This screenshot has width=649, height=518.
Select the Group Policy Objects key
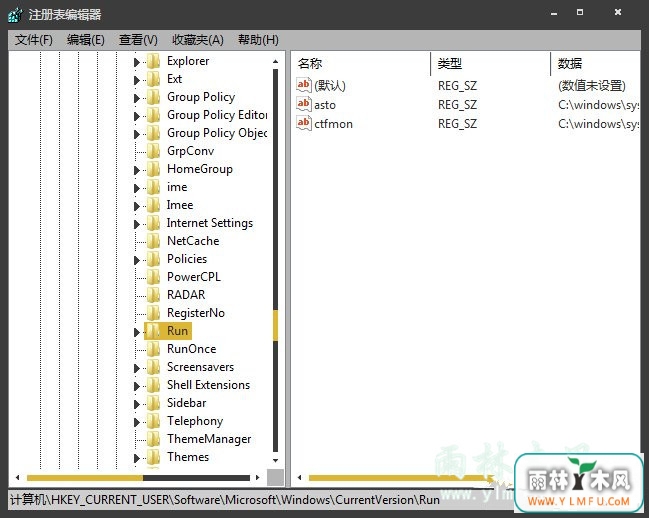point(217,133)
